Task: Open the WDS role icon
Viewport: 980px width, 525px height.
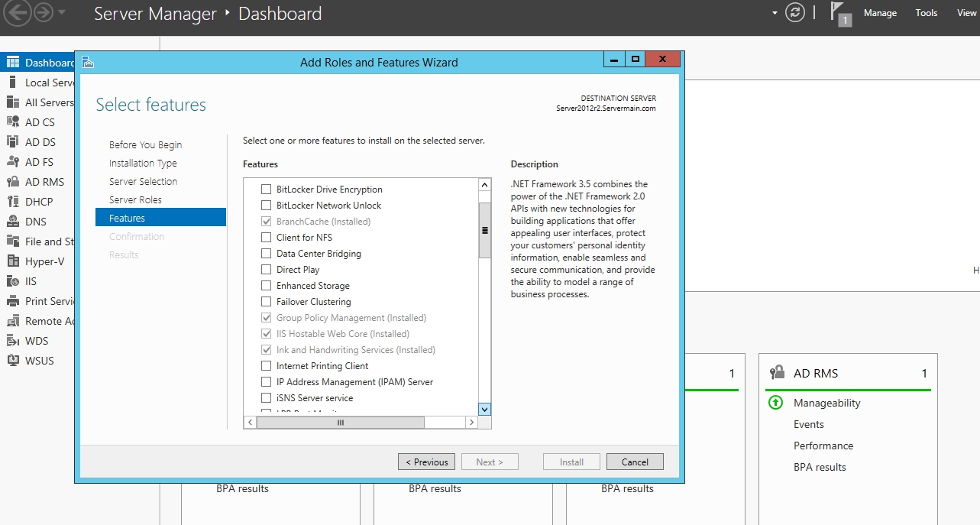Action: click(13, 341)
